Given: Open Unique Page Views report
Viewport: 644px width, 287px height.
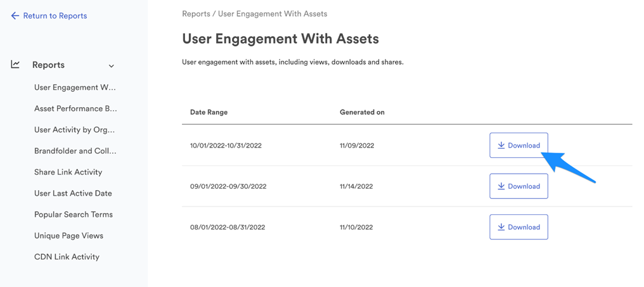Looking at the screenshot, I should [68, 236].
